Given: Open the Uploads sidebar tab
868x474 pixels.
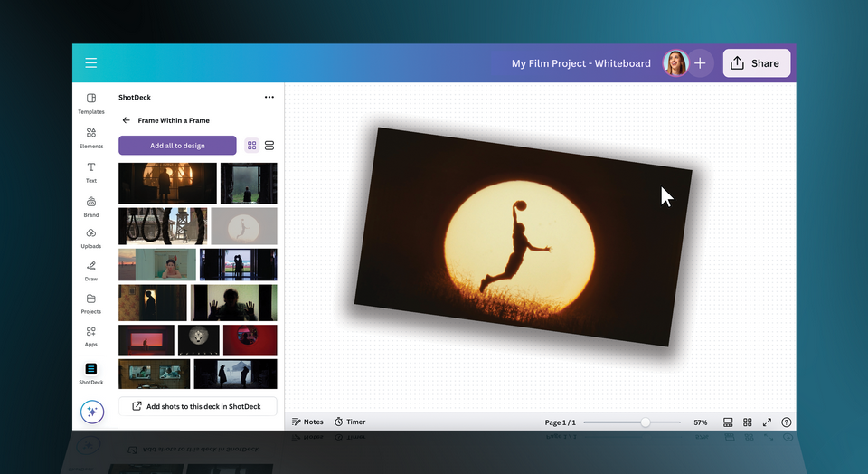Looking at the screenshot, I should point(90,239).
